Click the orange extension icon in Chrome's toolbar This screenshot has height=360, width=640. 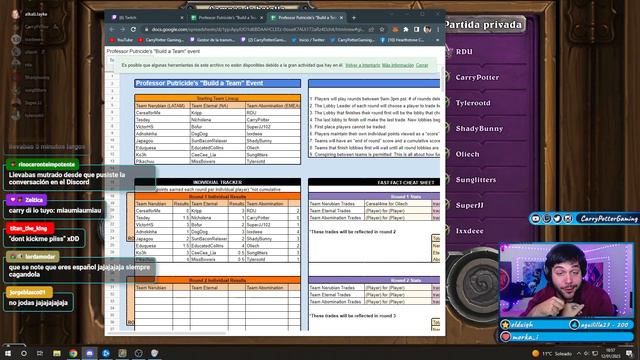395,29
